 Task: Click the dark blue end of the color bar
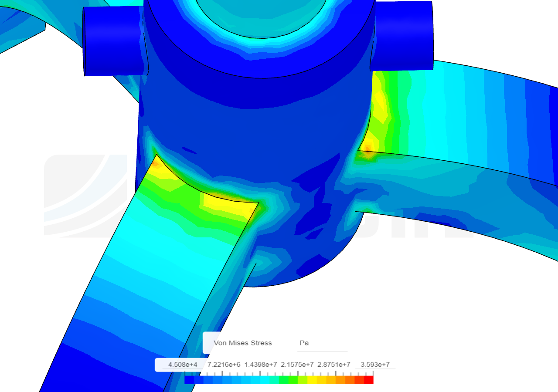click(189, 380)
